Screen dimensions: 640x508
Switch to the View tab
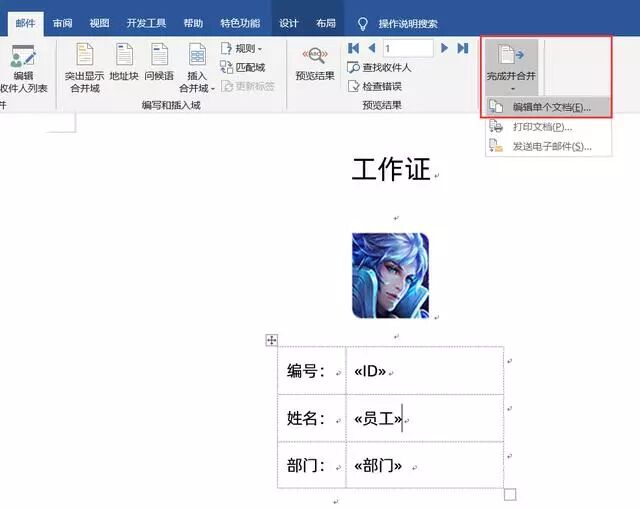click(x=99, y=23)
